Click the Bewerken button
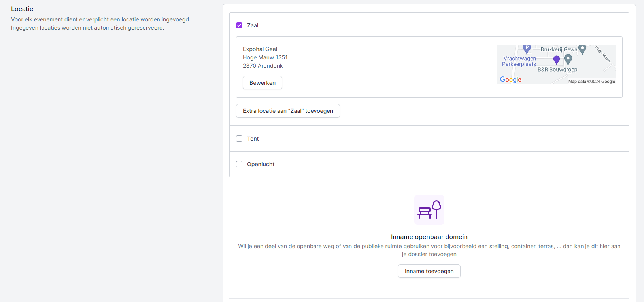Image resolution: width=644 pixels, height=302 pixels. (262, 83)
